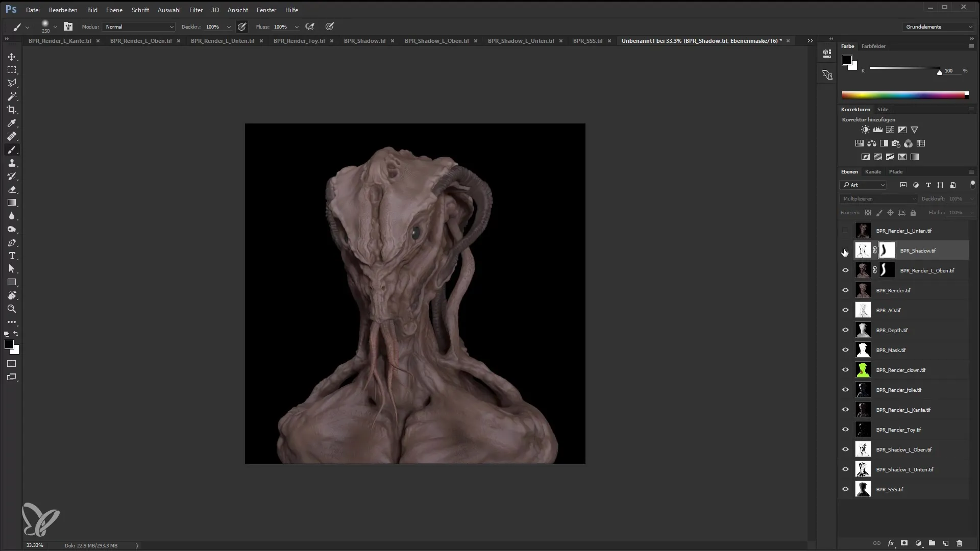Click the K color slider handle
The image size is (980, 551).
[940, 72]
